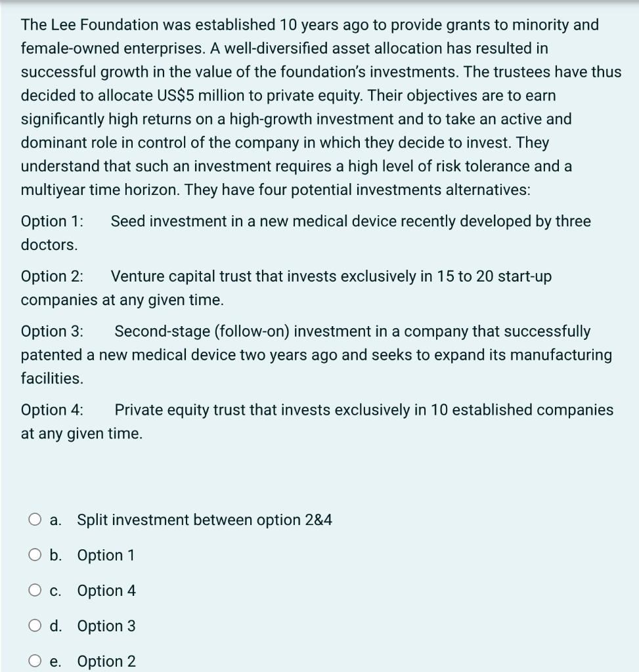Select radio button for answer b
Viewport: 639px width, 672px height.
click(x=35, y=555)
